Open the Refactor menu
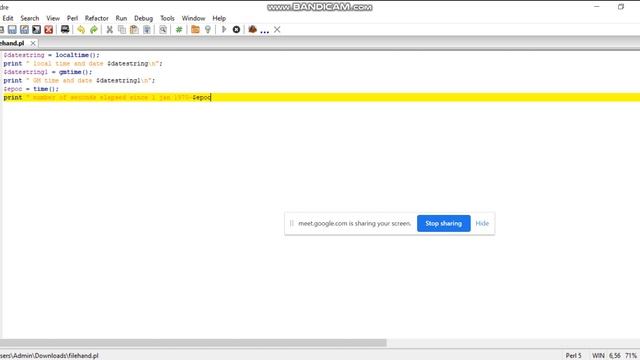The image size is (640, 360). [x=97, y=18]
